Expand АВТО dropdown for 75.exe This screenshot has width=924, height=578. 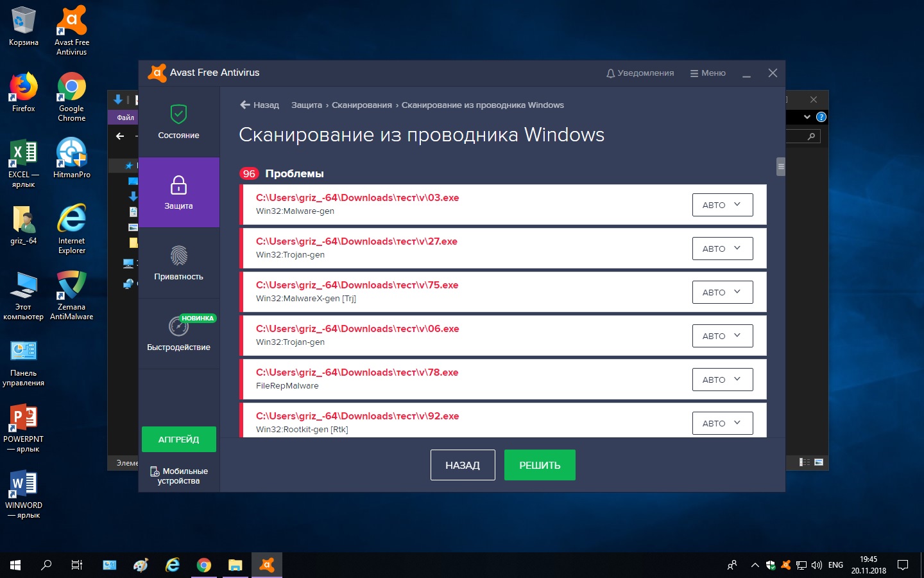pos(723,292)
